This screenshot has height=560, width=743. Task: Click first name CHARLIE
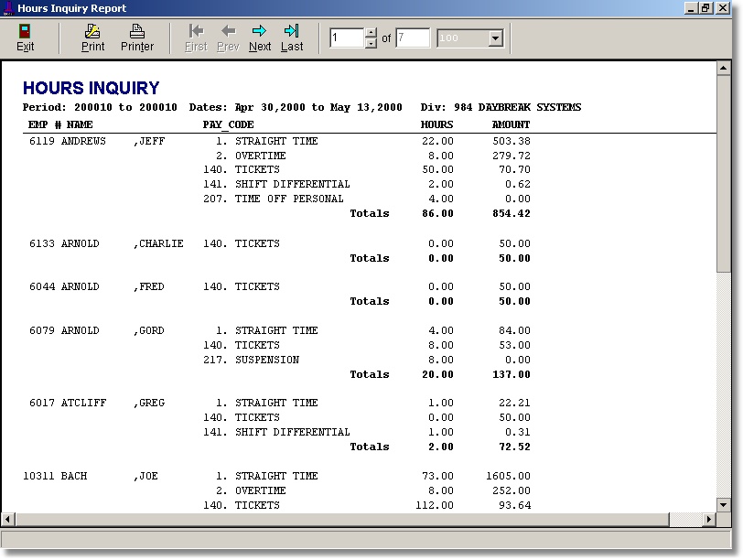(x=161, y=243)
